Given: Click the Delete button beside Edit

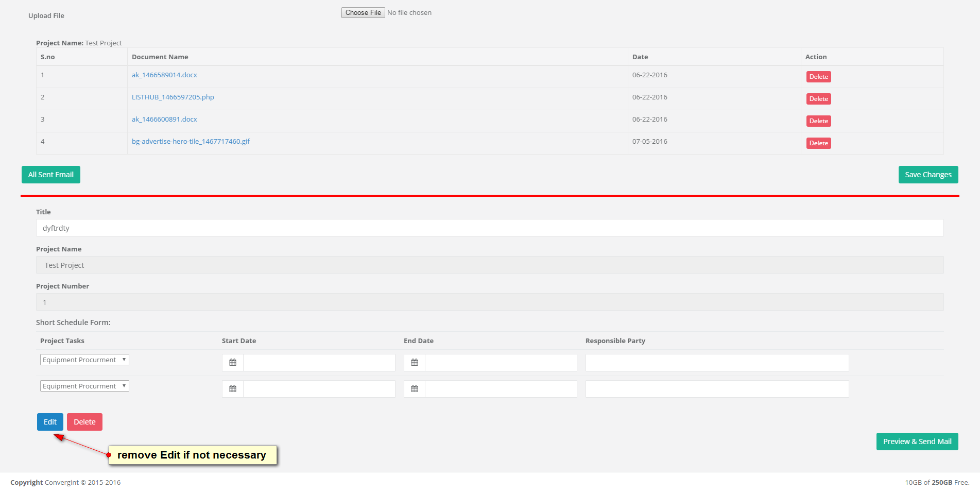Looking at the screenshot, I should 84,422.
